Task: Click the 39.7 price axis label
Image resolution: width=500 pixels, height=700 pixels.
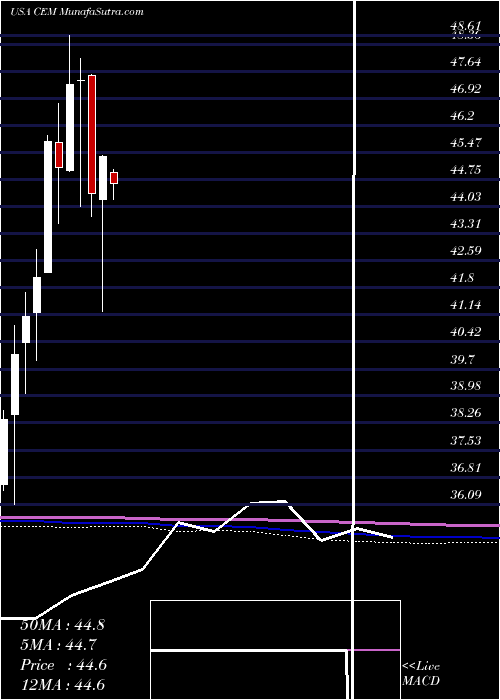Action: 462,359
